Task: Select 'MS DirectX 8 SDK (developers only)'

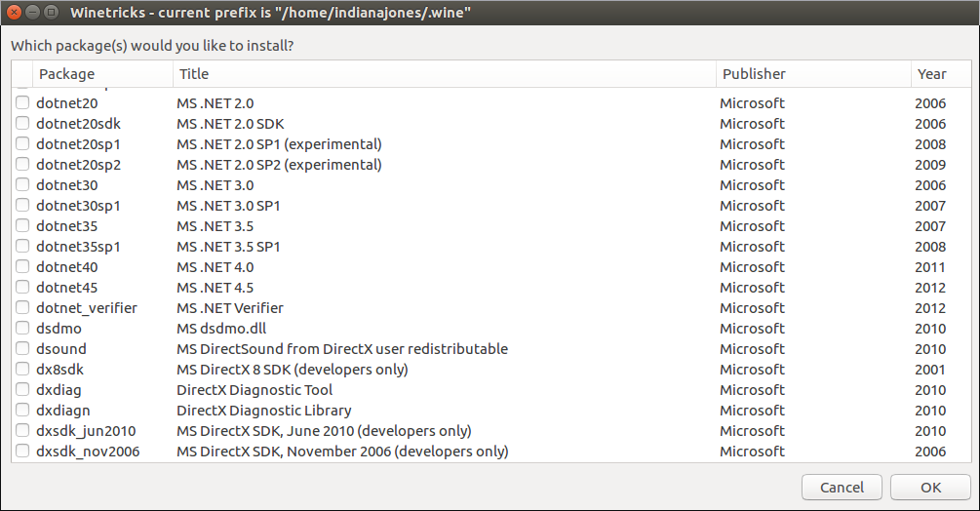Action: (x=292, y=370)
